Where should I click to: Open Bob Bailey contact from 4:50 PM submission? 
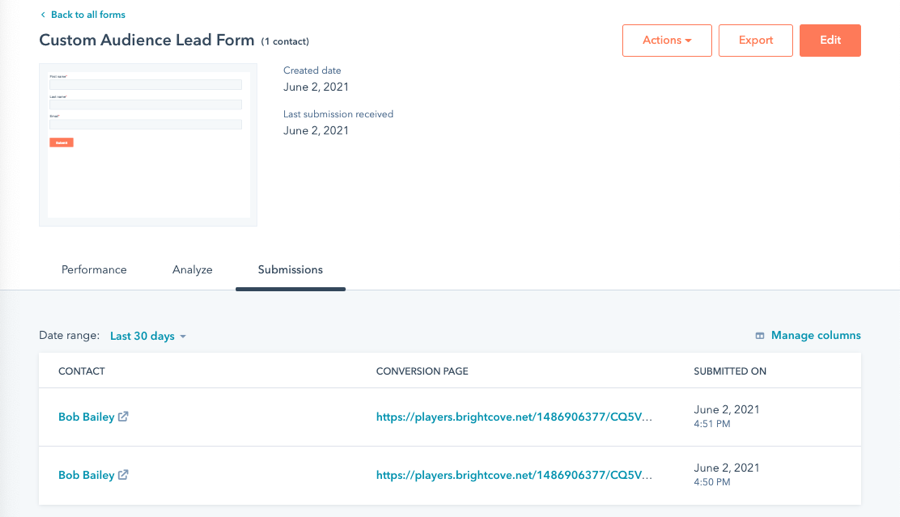pyautogui.click(x=86, y=475)
